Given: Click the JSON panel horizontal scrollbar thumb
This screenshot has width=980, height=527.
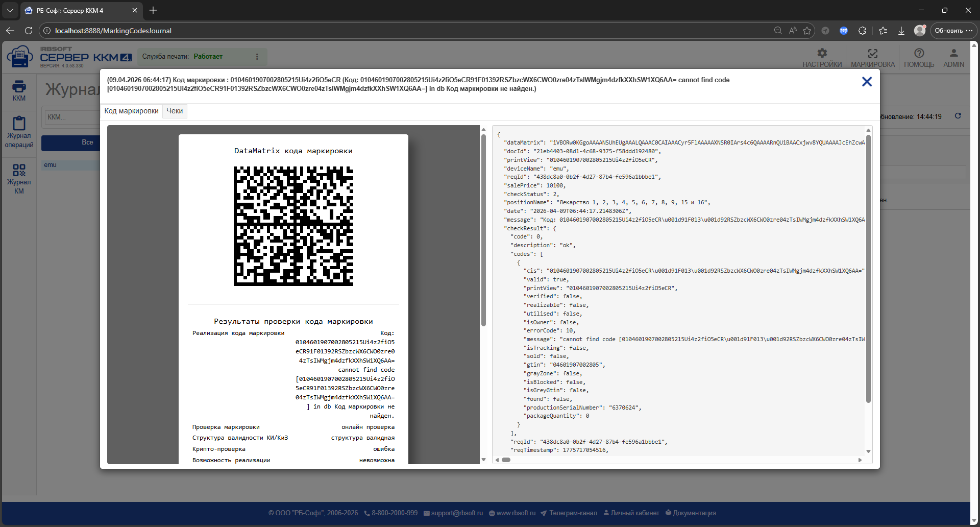Looking at the screenshot, I should pyautogui.click(x=506, y=460).
